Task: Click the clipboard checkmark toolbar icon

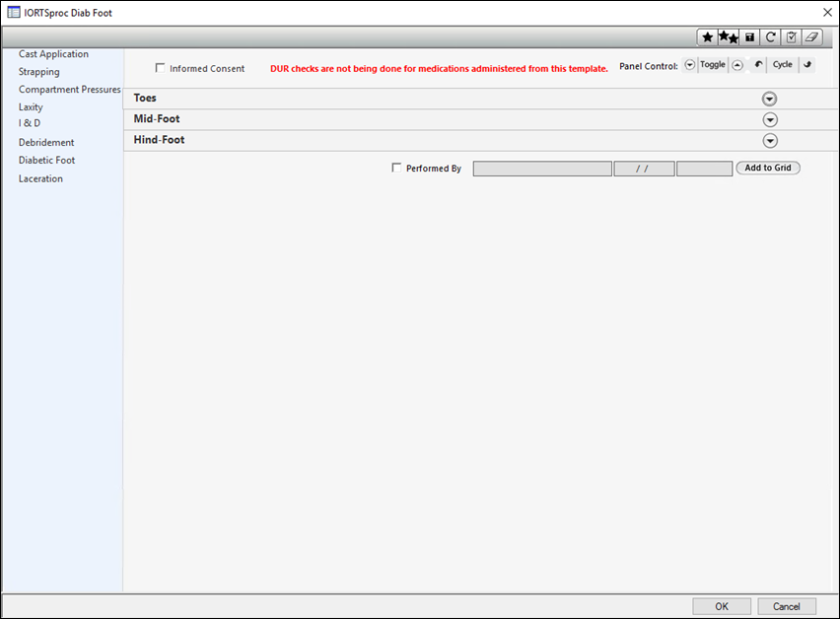Action: click(792, 37)
